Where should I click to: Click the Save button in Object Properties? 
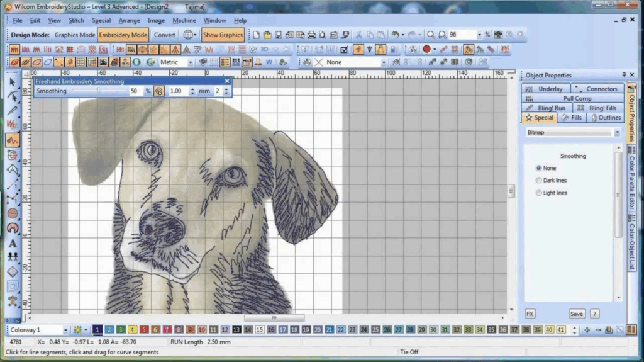(576, 314)
